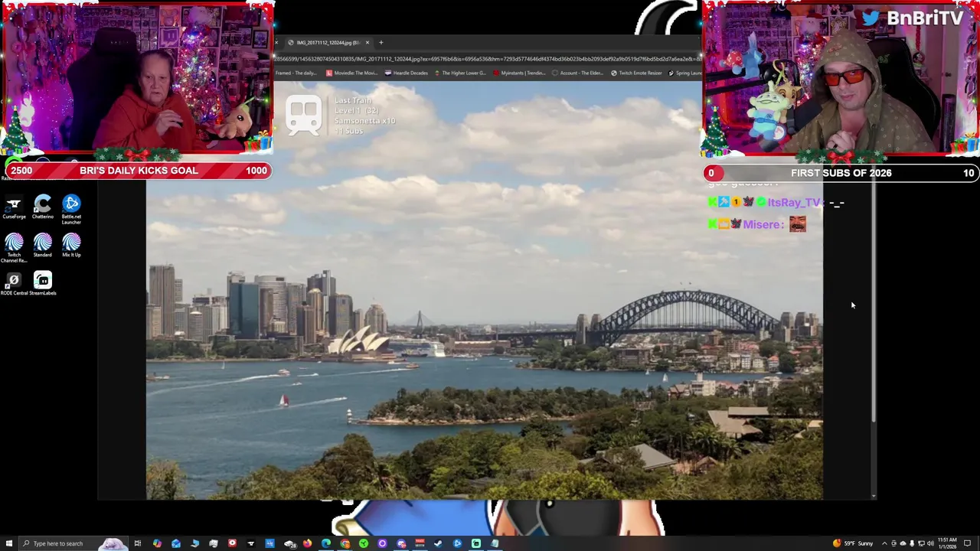Open the OneDrive cloud tray icon
Viewport: 980px width, 551px height.
click(x=903, y=543)
